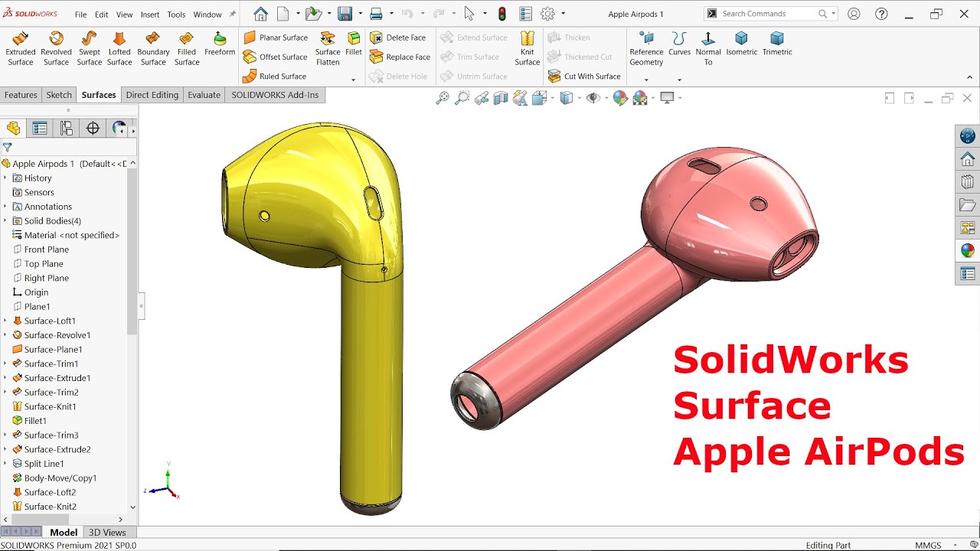The image size is (980, 551).
Task: Choose the Offset Surface command
Action: 276,57
